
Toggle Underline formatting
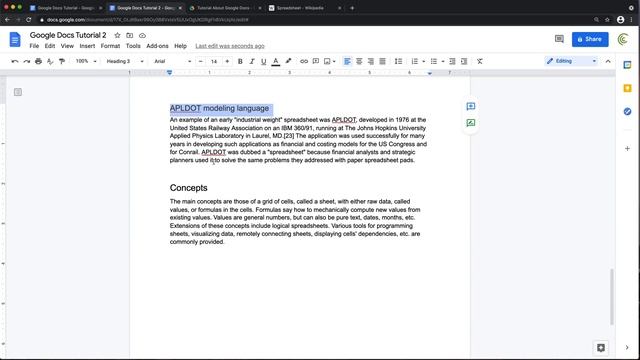[x=264, y=61]
